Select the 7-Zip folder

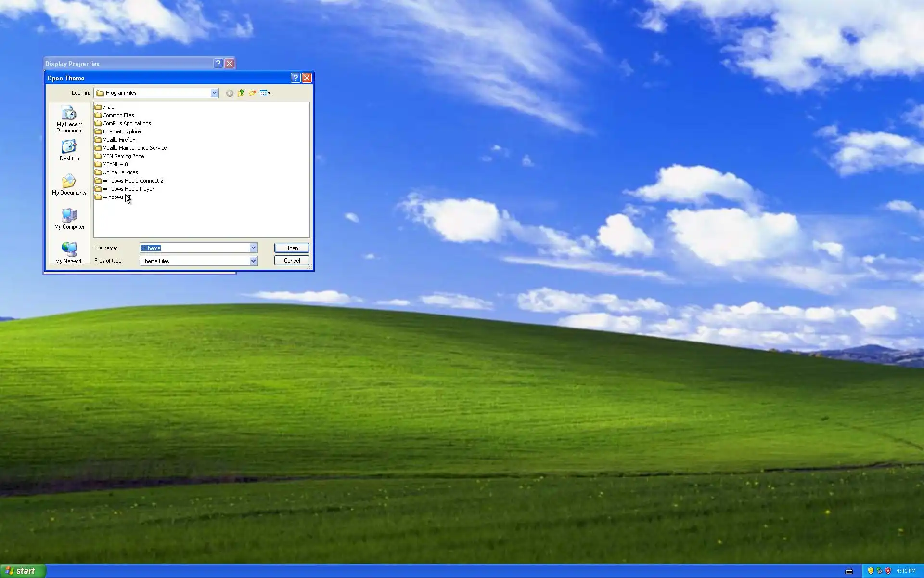click(108, 107)
